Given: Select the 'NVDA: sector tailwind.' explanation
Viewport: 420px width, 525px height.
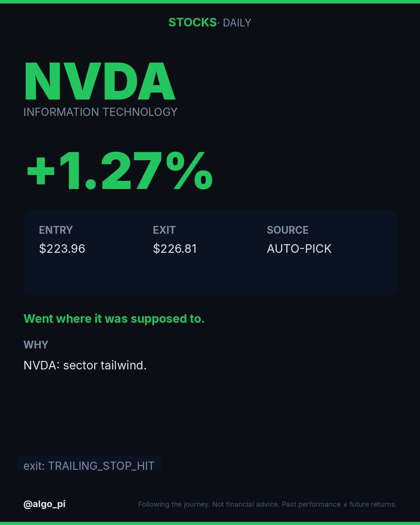Looking at the screenshot, I should (x=85, y=366).
